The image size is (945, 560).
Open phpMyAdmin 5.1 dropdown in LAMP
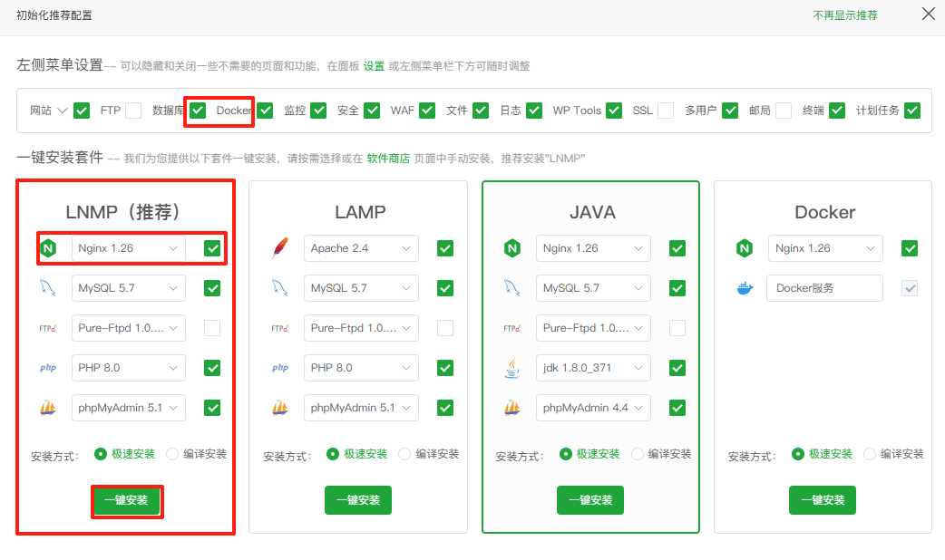click(361, 408)
